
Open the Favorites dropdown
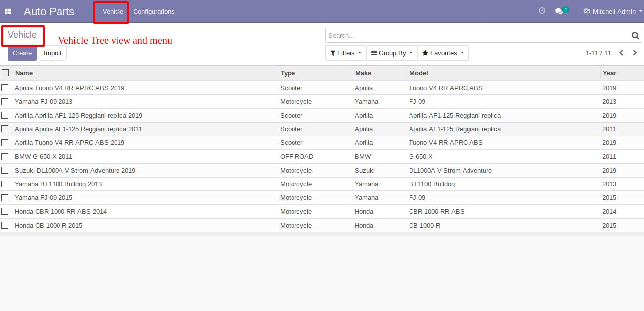tap(443, 53)
